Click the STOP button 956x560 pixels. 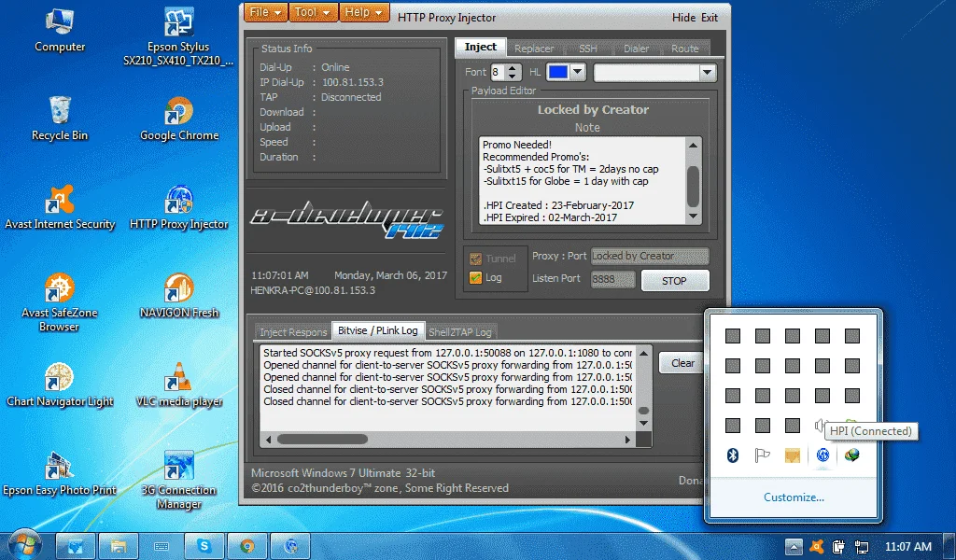pyautogui.click(x=675, y=281)
